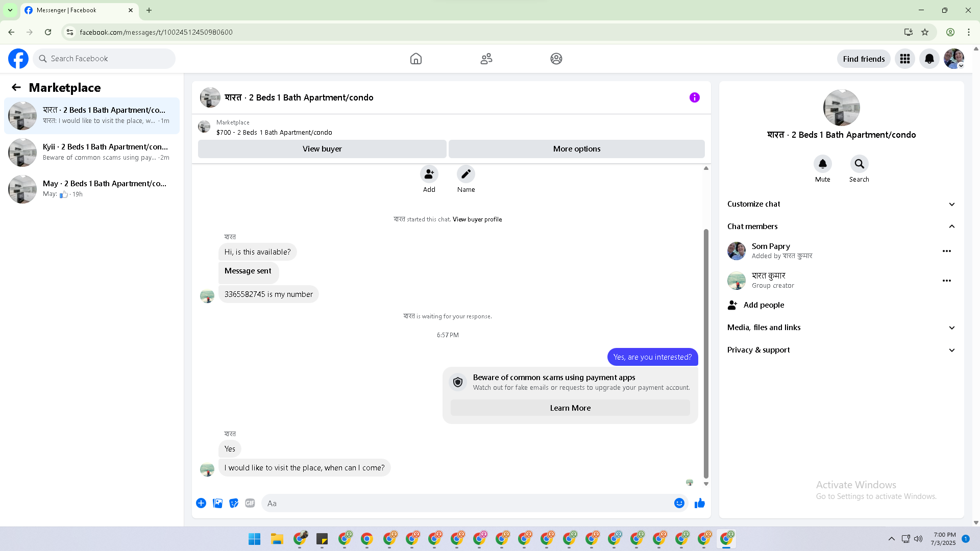980x551 pixels.
Task: Attach a photo file icon
Action: 217,504
